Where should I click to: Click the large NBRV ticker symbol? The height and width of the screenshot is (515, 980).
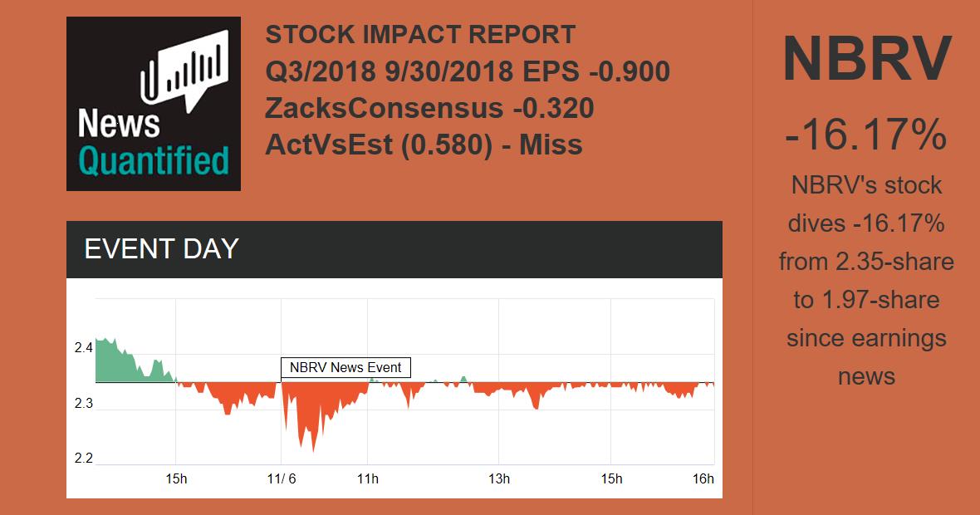pyautogui.click(x=866, y=58)
